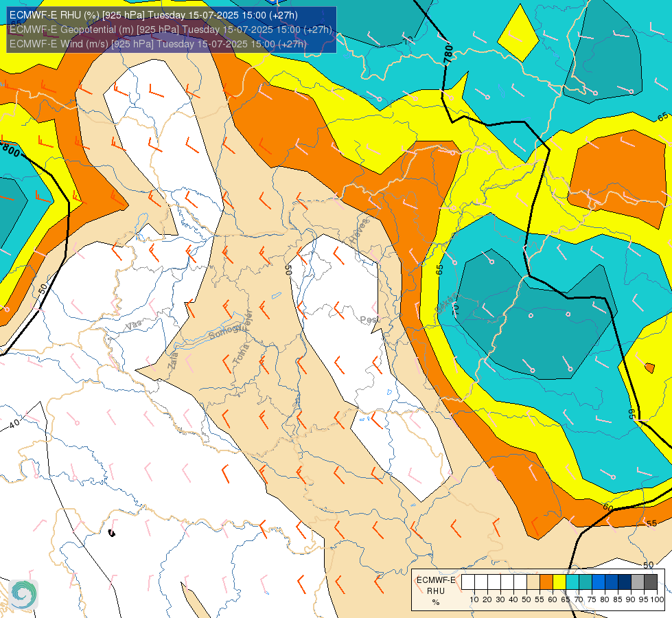Click the legend tick value '90'
Viewport: 672px width, 618px height.
click(631, 599)
